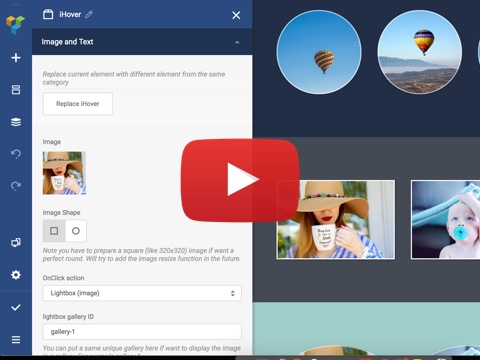Screen dimensions: 480x360
Task: Open the Add Template sidebar icon
Action: [16, 90]
